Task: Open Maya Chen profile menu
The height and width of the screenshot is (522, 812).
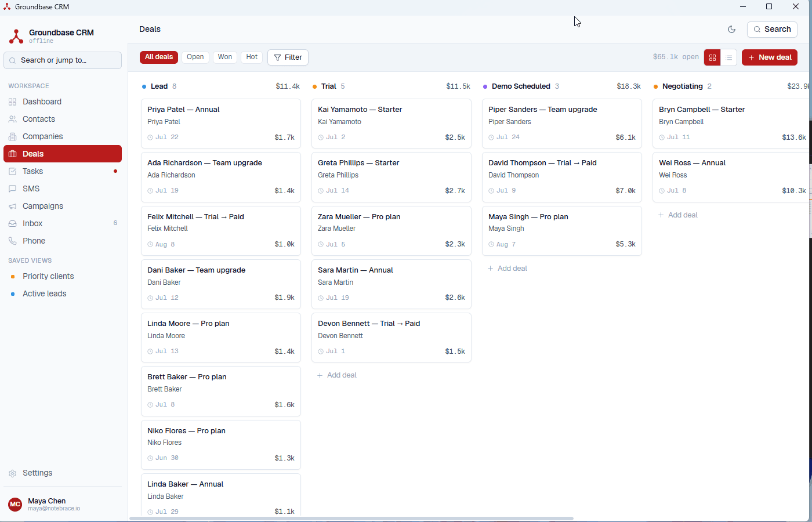Action: tap(63, 504)
